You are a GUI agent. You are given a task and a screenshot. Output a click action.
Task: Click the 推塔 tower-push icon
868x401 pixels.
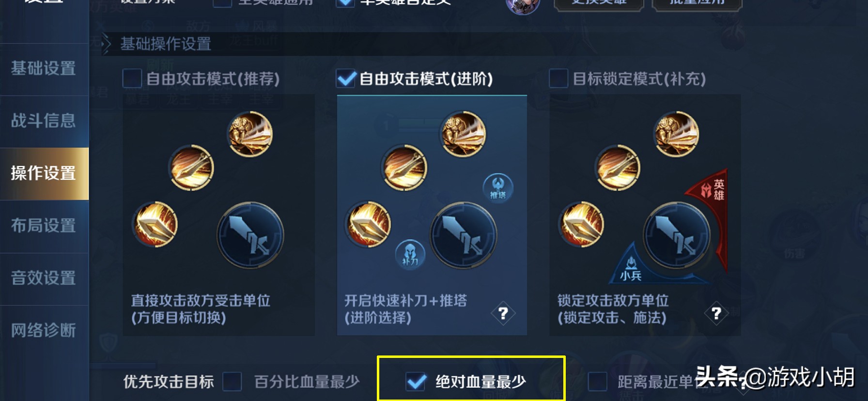click(x=498, y=187)
